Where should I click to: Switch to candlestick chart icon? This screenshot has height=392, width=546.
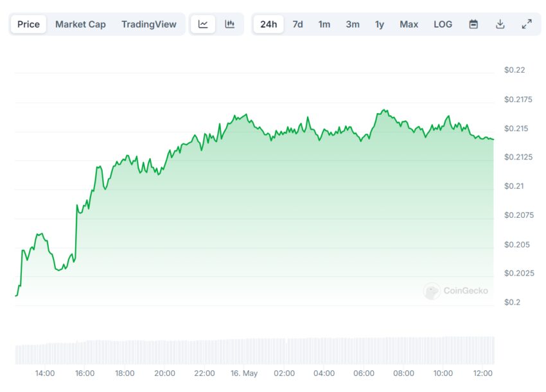tap(229, 24)
